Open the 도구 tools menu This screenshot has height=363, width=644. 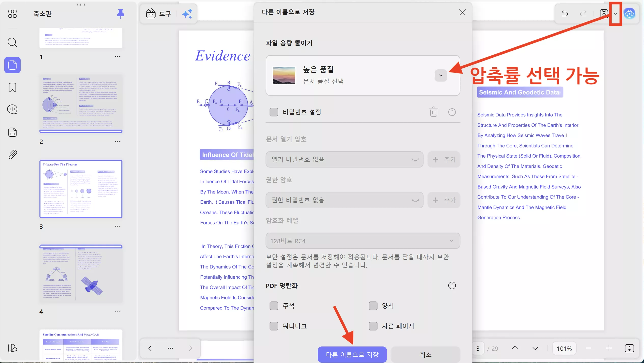point(159,13)
